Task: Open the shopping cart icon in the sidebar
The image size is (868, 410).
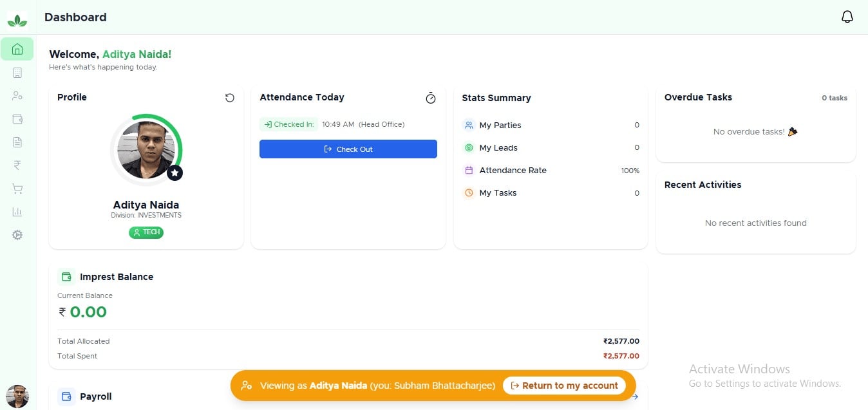Action: point(17,189)
